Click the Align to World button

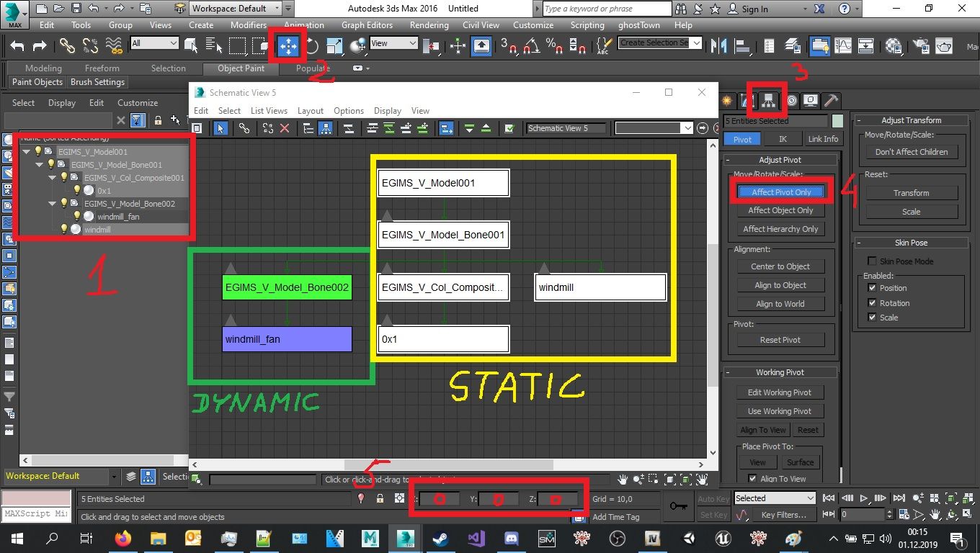pos(780,304)
